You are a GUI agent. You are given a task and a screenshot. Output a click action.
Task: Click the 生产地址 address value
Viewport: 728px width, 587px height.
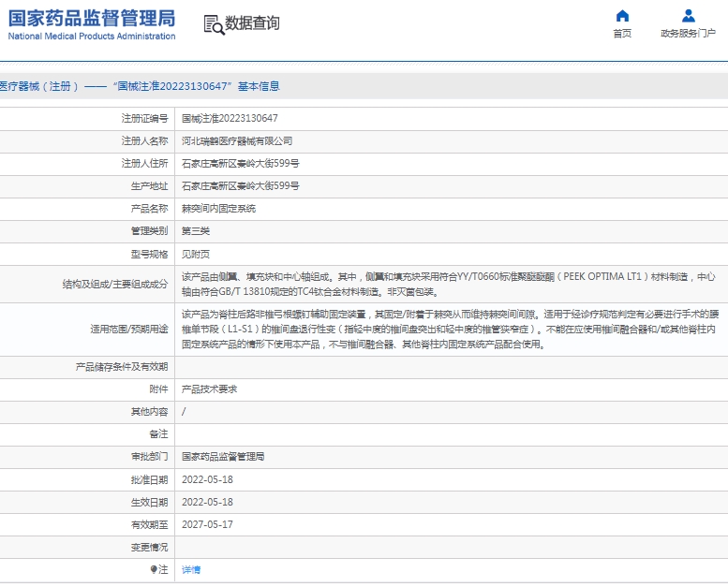tap(241, 186)
